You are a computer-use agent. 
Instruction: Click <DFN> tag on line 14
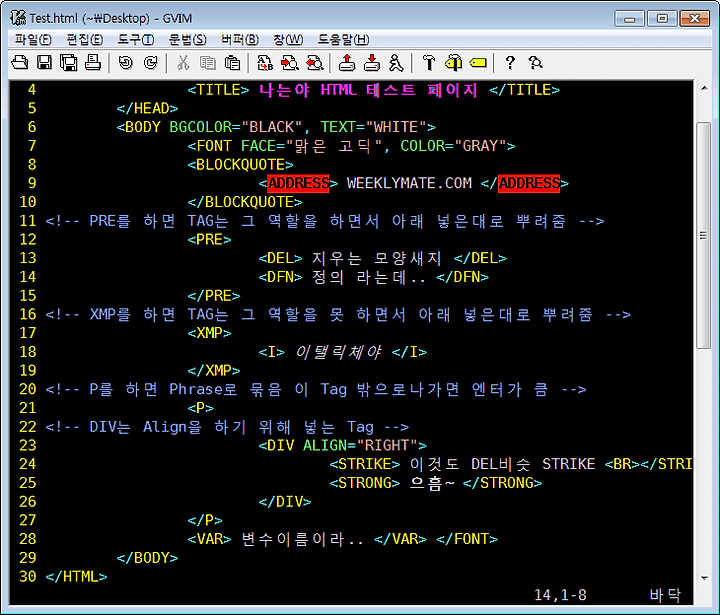(280, 277)
